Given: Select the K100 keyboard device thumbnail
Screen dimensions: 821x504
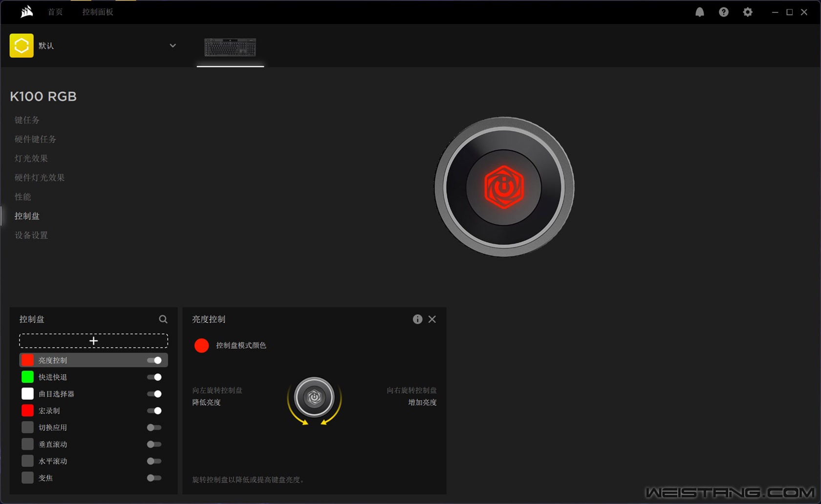Looking at the screenshot, I should point(230,47).
